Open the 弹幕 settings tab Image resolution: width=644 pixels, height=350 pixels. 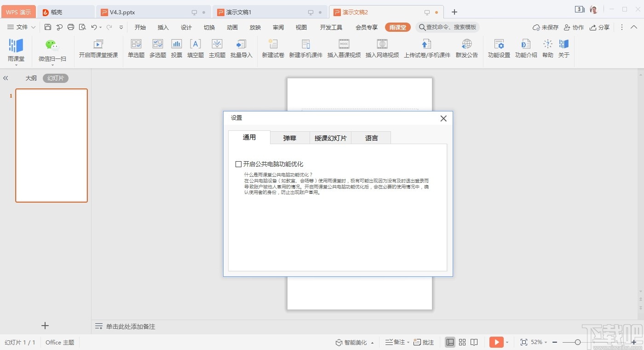[x=290, y=138]
